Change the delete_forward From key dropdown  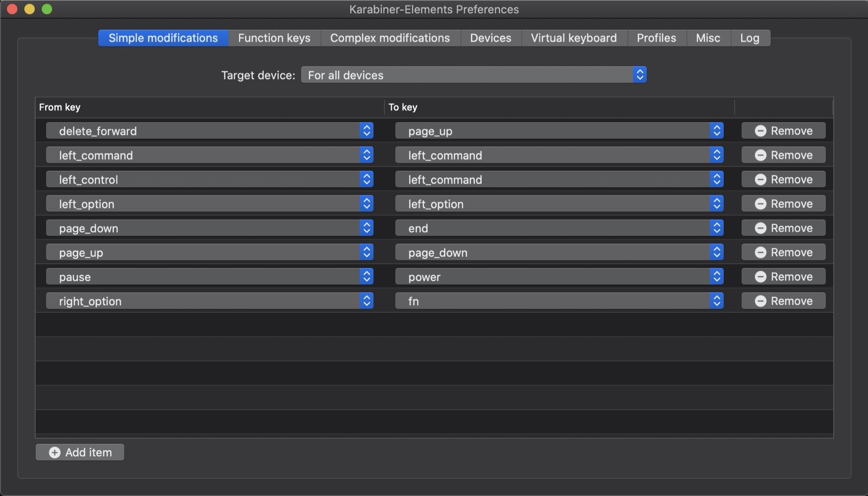coord(209,131)
